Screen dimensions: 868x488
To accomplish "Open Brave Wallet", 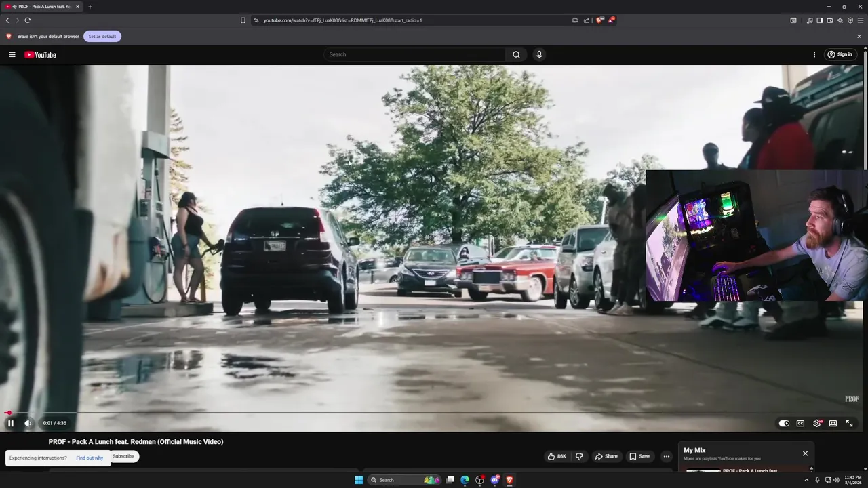I will click(x=830, y=20).
